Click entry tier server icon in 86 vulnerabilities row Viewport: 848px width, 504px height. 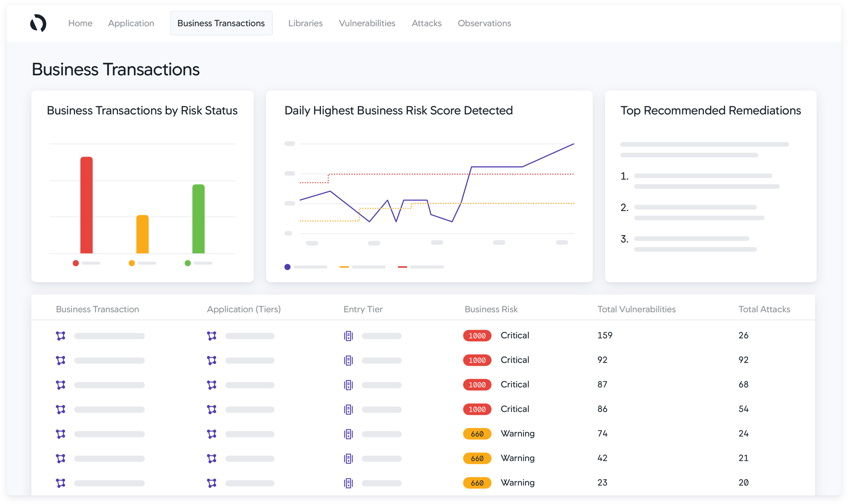tap(348, 409)
